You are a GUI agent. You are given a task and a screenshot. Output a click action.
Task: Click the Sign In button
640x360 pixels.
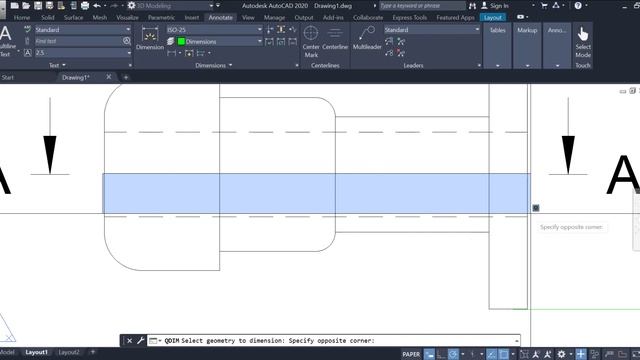[x=495, y=6]
